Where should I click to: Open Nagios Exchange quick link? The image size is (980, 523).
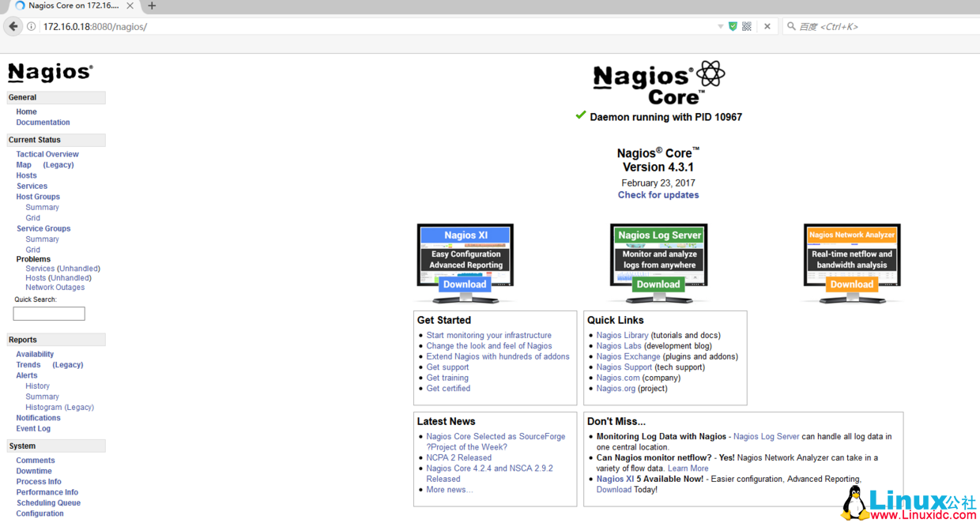tap(628, 357)
